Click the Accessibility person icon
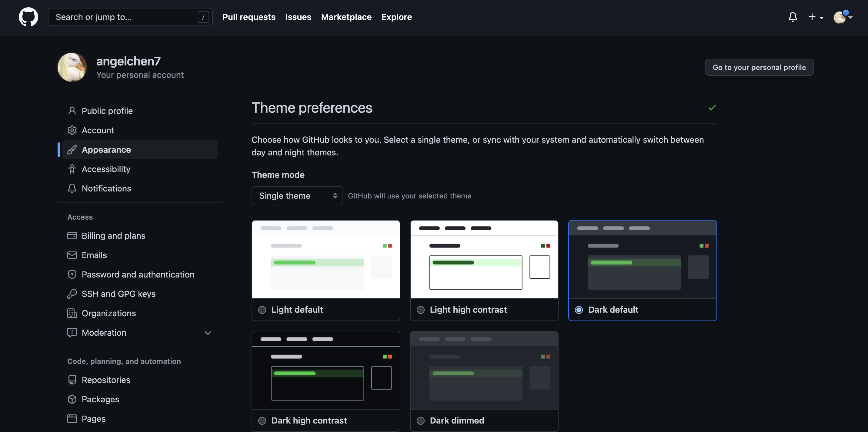This screenshot has height=432, width=868. tap(72, 169)
